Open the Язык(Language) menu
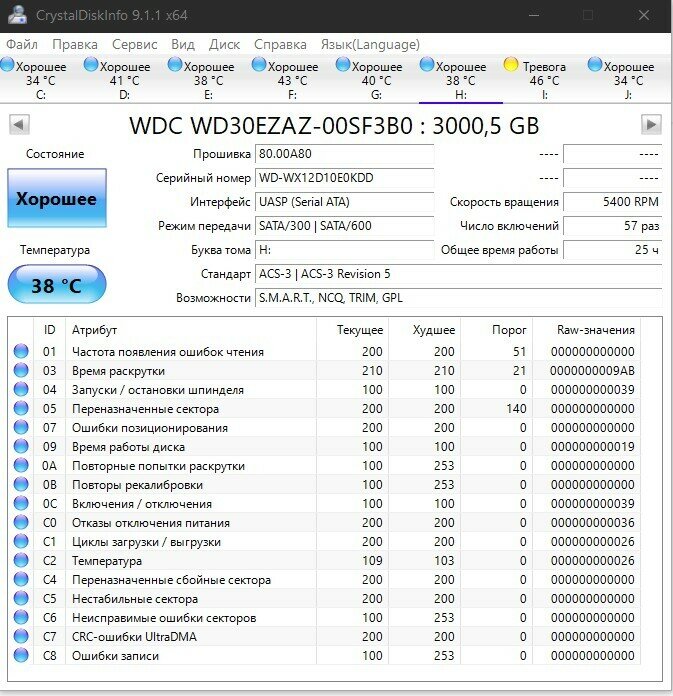The image size is (673, 696). 370,44
